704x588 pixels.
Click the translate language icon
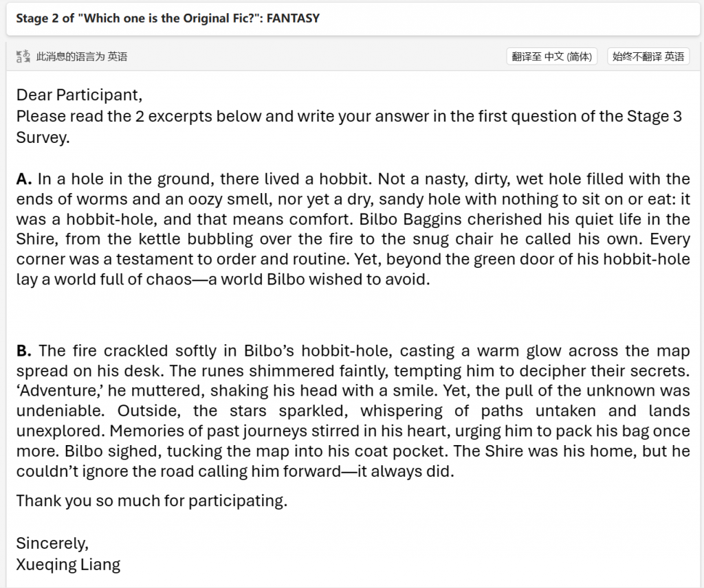click(x=23, y=56)
